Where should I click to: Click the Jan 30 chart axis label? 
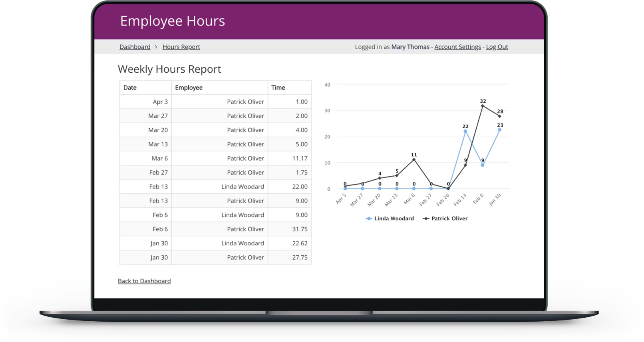495,199
